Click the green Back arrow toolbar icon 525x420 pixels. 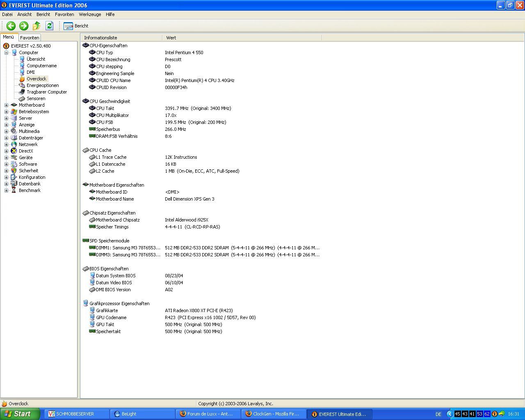click(11, 26)
